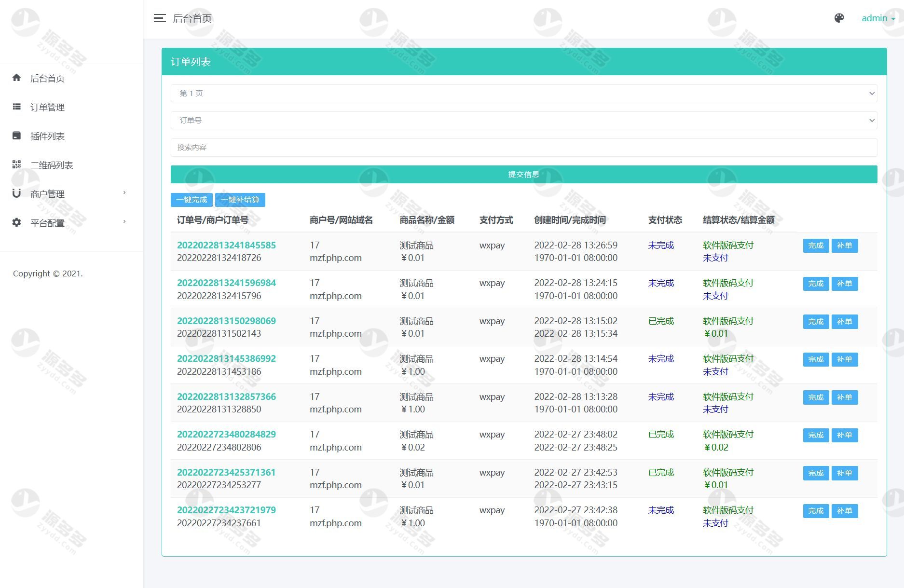904x588 pixels.
Task: Click the plugin icon beside 插件列表
Action: tap(17, 136)
